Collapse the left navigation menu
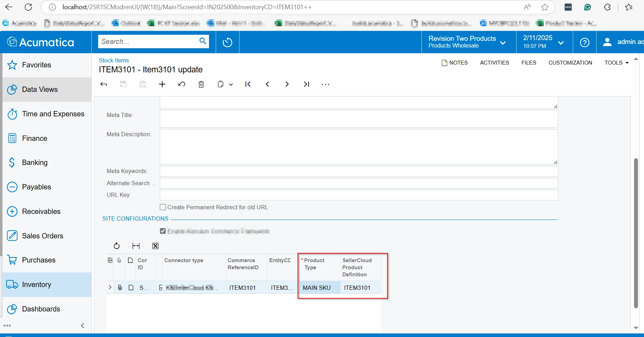 pos(83,325)
